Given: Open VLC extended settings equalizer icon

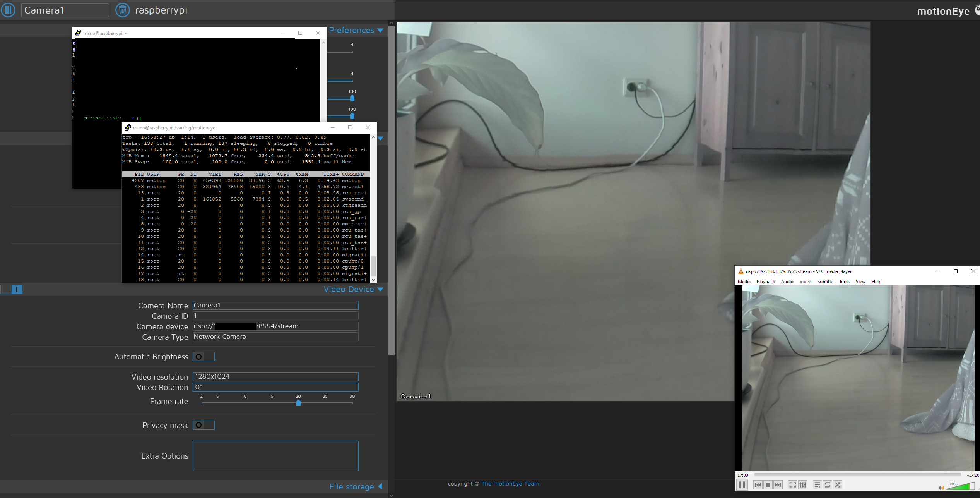Looking at the screenshot, I should pyautogui.click(x=803, y=484).
